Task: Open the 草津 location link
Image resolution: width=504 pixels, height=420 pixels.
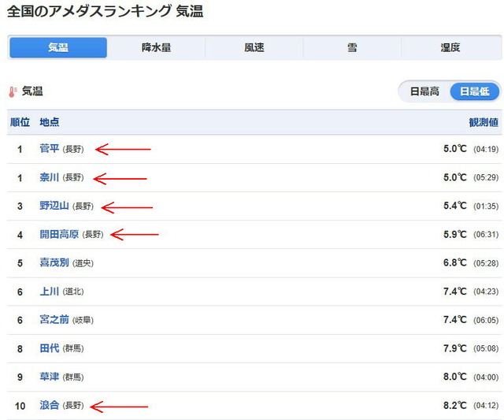Action: coord(49,377)
